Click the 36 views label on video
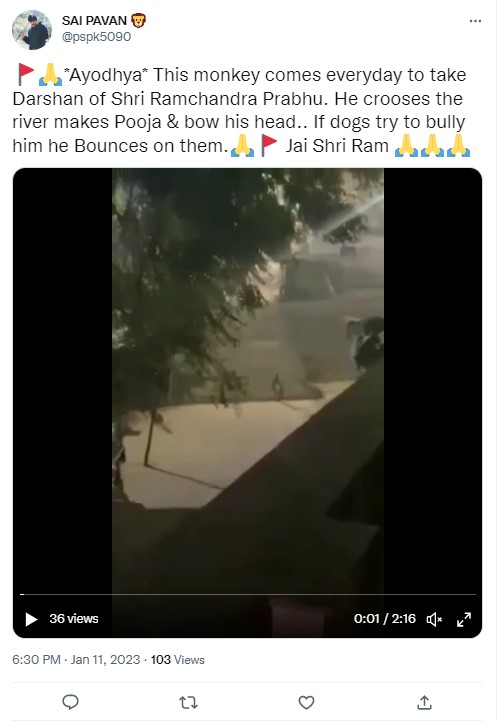497x722 pixels. pyautogui.click(x=74, y=618)
